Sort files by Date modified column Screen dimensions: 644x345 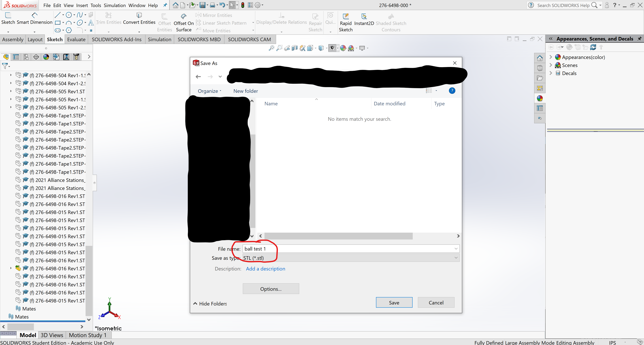pyautogui.click(x=389, y=104)
